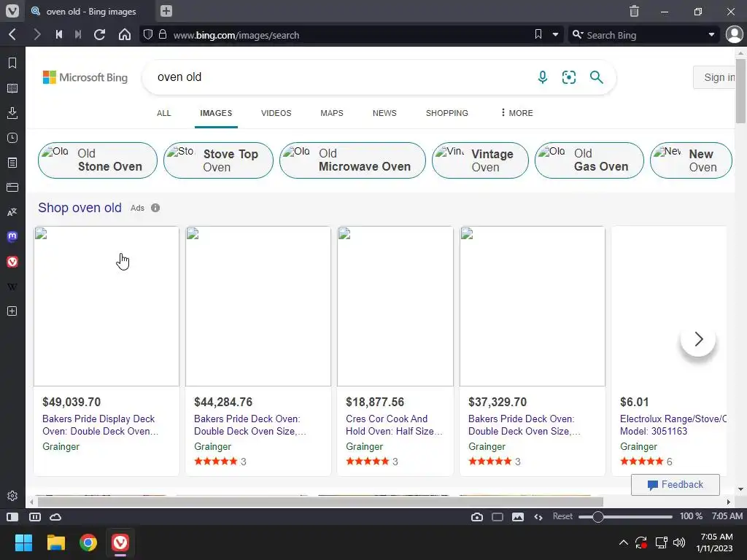This screenshot has width=747, height=560.
Task: Toggle images and animations icon
Action: click(518, 517)
